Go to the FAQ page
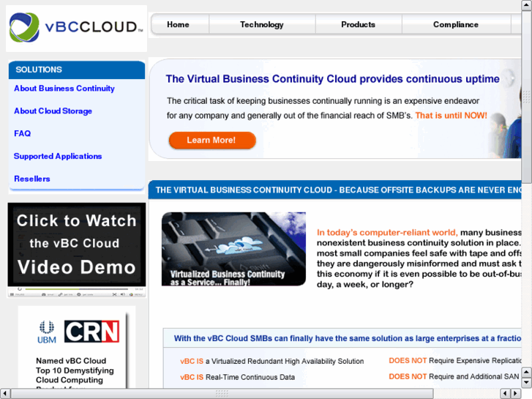The height and width of the screenshot is (399, 532). (x=23, y=133)
